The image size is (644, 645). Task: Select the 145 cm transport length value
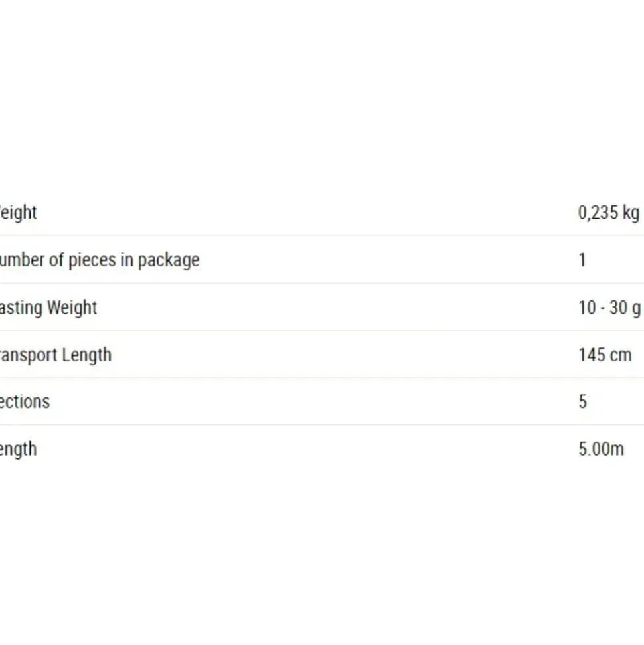pos(605,355)
